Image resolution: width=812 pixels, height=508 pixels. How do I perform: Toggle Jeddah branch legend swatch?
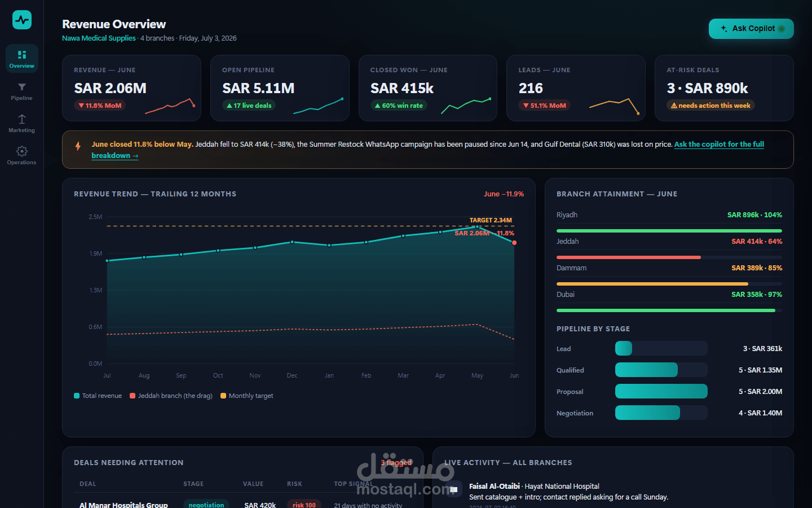[133, 396]
